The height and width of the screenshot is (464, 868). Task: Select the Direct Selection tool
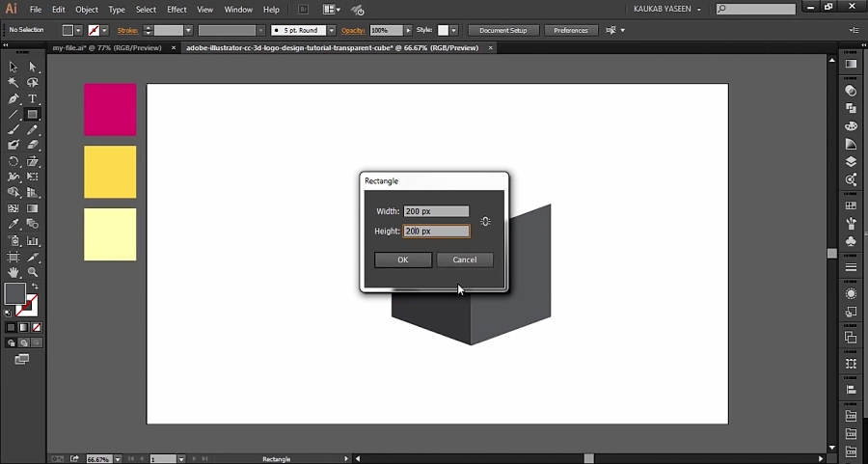click(33, 67)
